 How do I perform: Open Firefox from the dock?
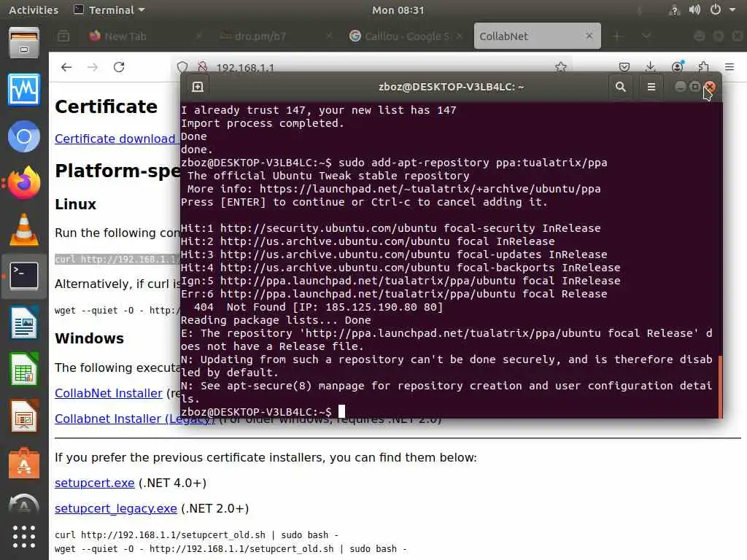pos(24,183)
